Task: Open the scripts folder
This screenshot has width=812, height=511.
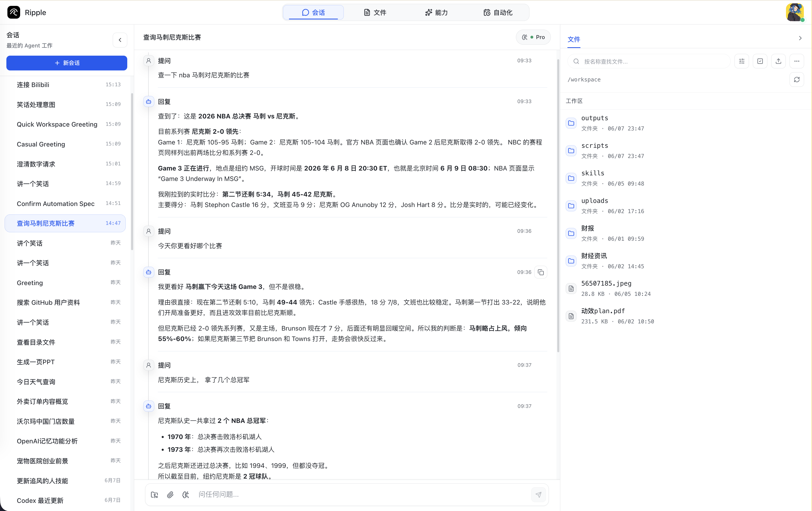Action: [685, 151]
